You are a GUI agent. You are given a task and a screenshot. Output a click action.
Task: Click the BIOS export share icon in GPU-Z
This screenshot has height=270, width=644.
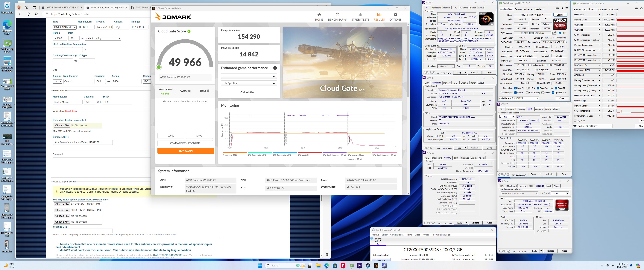[554, 33]
